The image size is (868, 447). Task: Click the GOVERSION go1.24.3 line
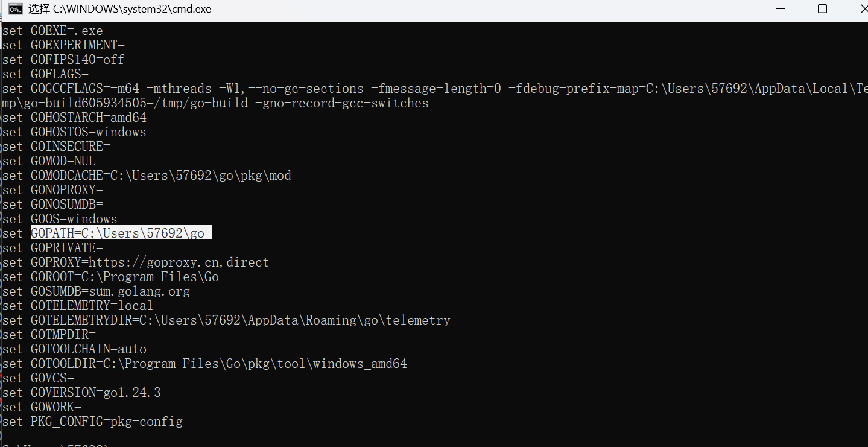pos(81,393)
